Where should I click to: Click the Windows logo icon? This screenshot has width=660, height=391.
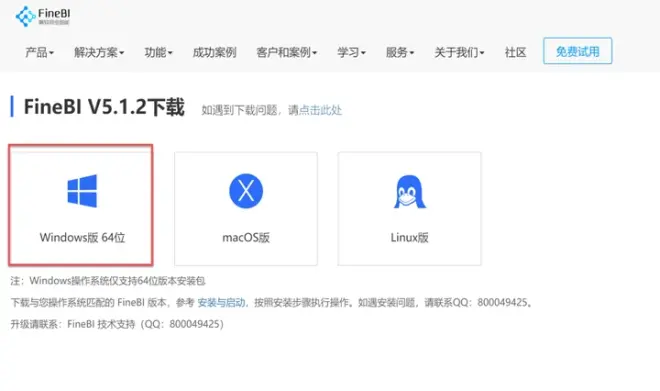pyautogui.click(x=82, y=191)
